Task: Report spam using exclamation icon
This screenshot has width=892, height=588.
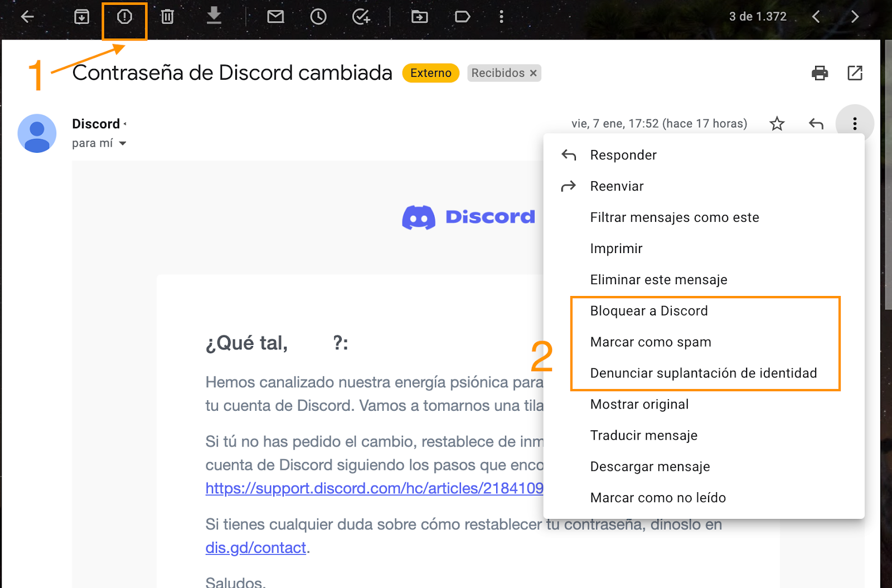Action: point(124,17)
